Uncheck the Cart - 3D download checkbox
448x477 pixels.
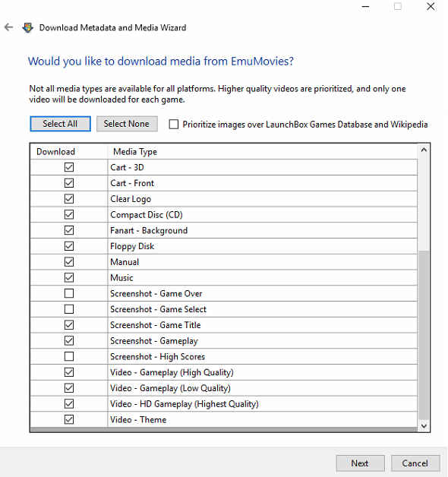tap(69, 167)
